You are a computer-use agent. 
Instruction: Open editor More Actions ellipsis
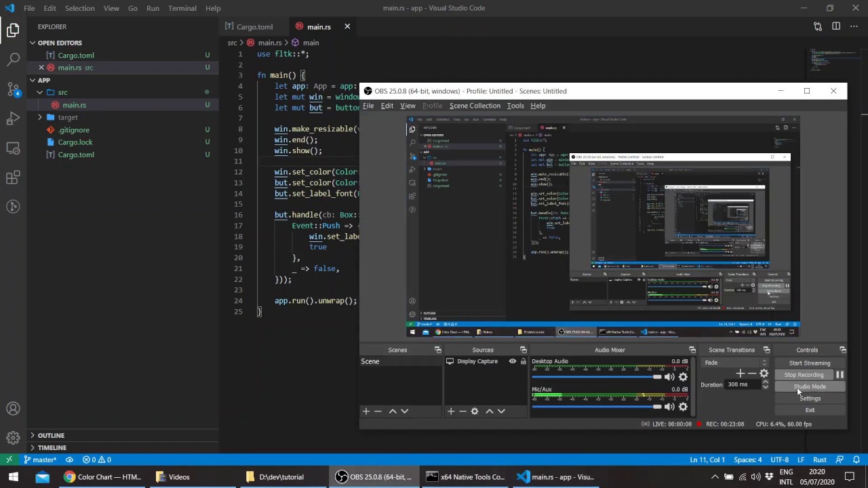pos(854,26)
